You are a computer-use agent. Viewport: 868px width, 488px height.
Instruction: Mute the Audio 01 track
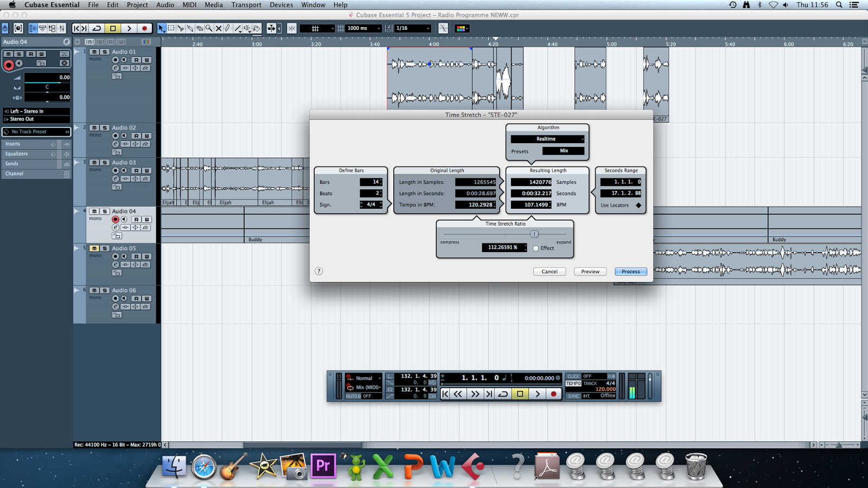(x=94, y=52)
